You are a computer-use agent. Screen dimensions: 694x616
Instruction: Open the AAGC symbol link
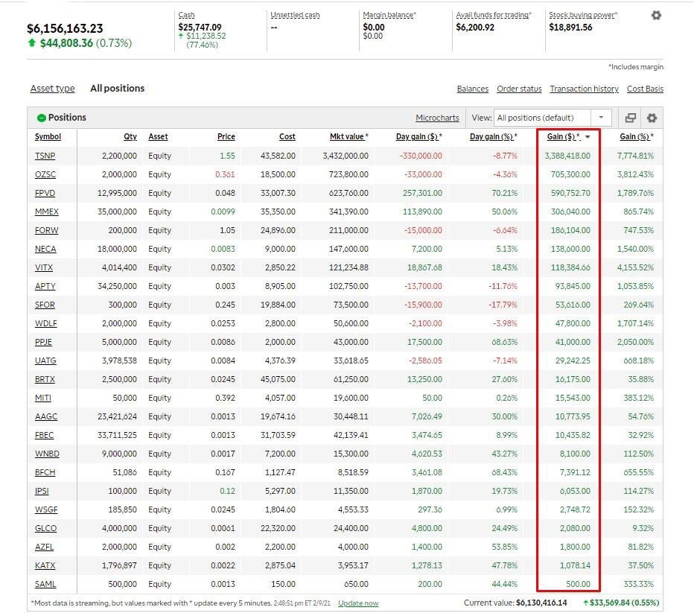click(x=46, y=416)
